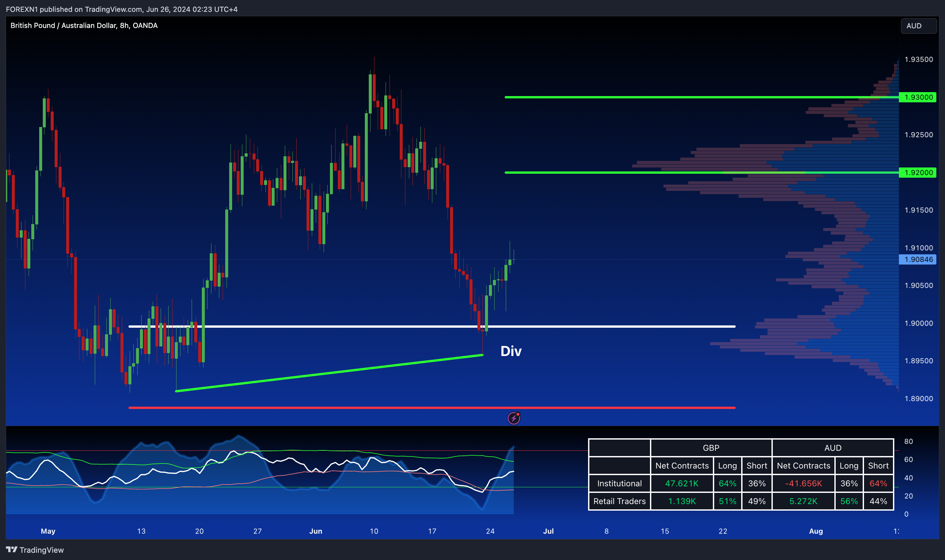Click the lightning event icon near Jul
Screen dimensions: 945x560
click(x=513, y=418)
